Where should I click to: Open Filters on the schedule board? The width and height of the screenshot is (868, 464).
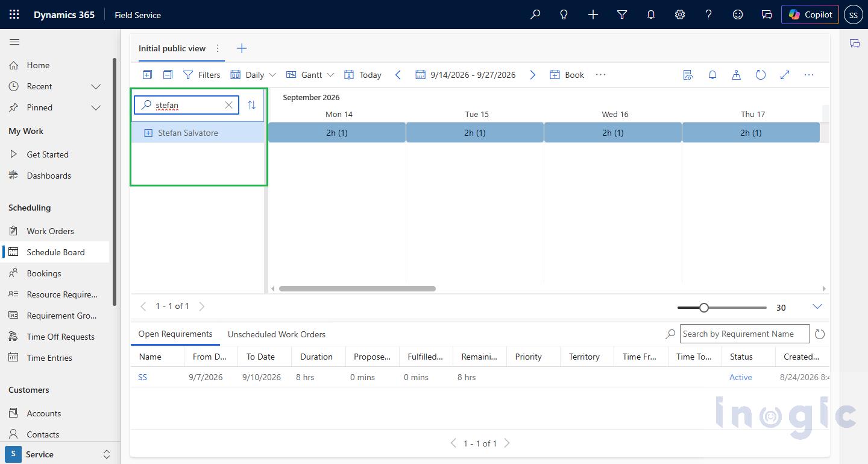(202, 75)
